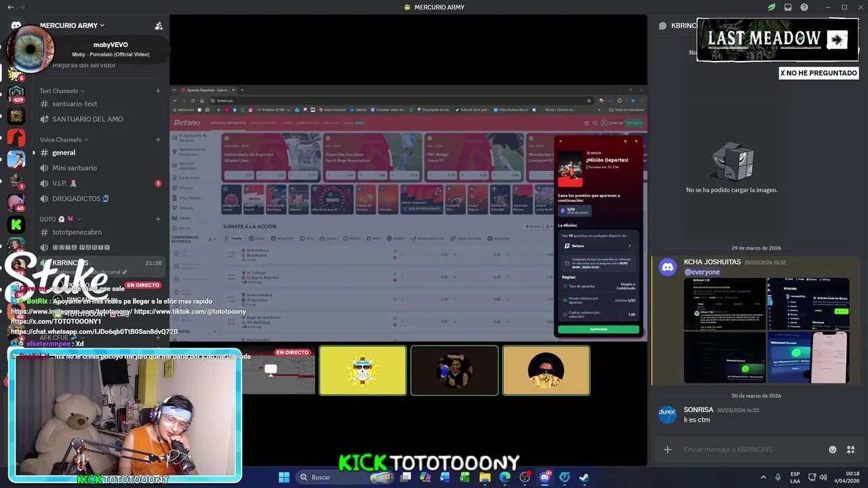Open the Discord home/direct messages icon

tap(16, 26)
